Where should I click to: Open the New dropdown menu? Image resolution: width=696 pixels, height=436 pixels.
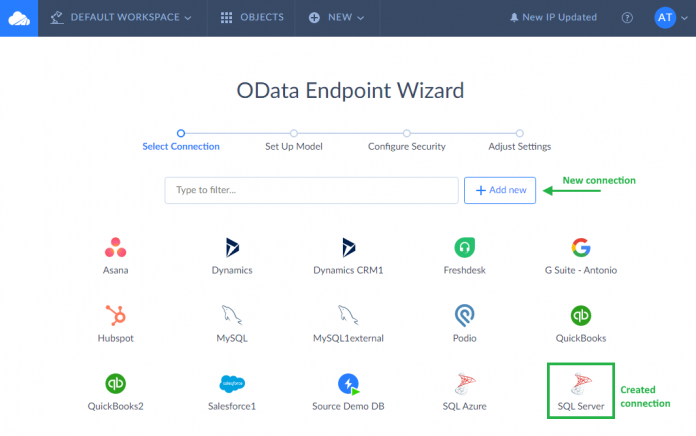[336, 18]
